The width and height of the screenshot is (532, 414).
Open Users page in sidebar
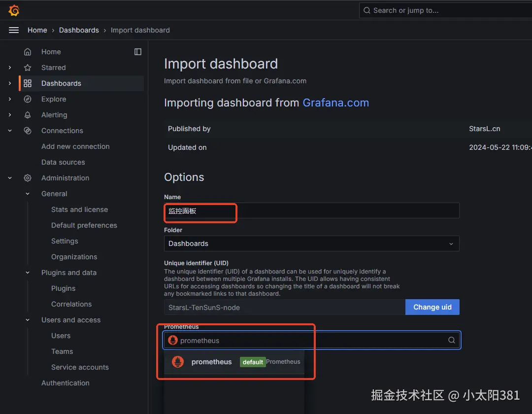[x=61, y=336]
